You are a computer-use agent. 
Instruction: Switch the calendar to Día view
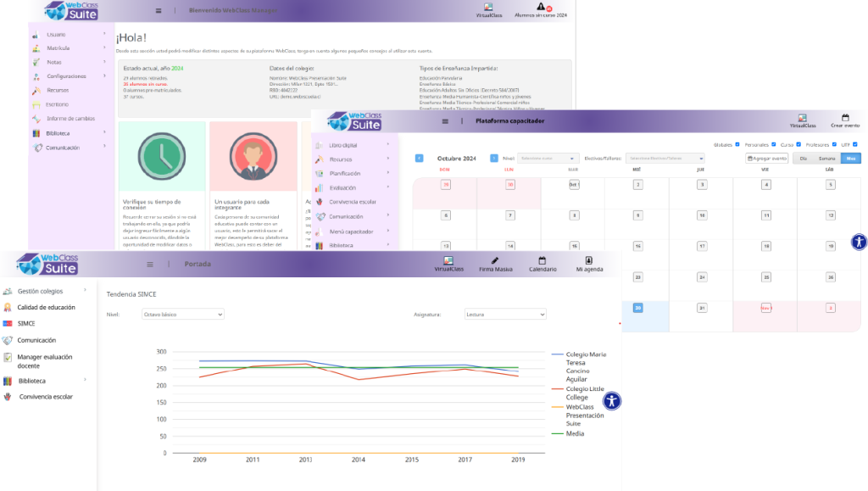[804, 159]
